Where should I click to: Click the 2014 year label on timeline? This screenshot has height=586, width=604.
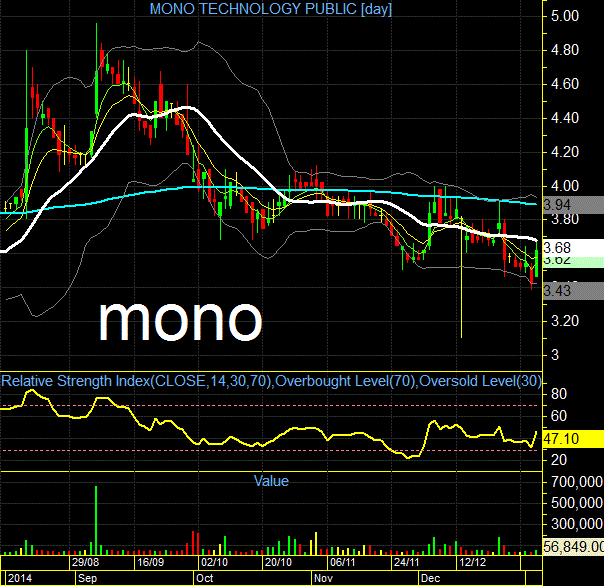tap(20, 578)
